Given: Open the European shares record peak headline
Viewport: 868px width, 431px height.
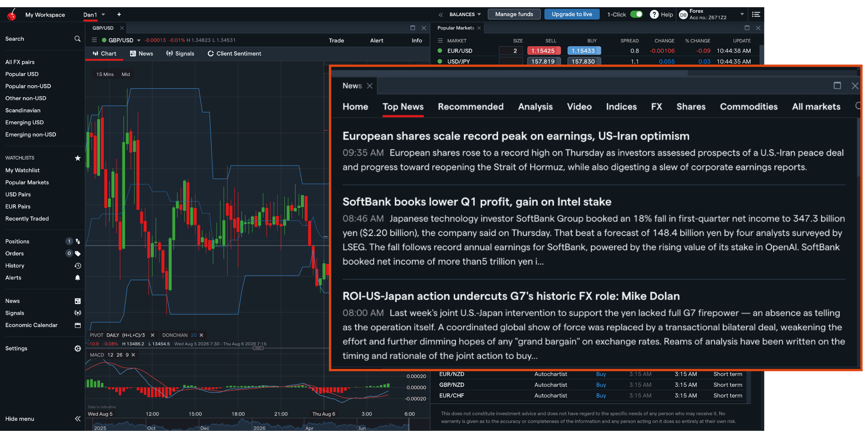Looking at the screenshot, I should 516,136.
